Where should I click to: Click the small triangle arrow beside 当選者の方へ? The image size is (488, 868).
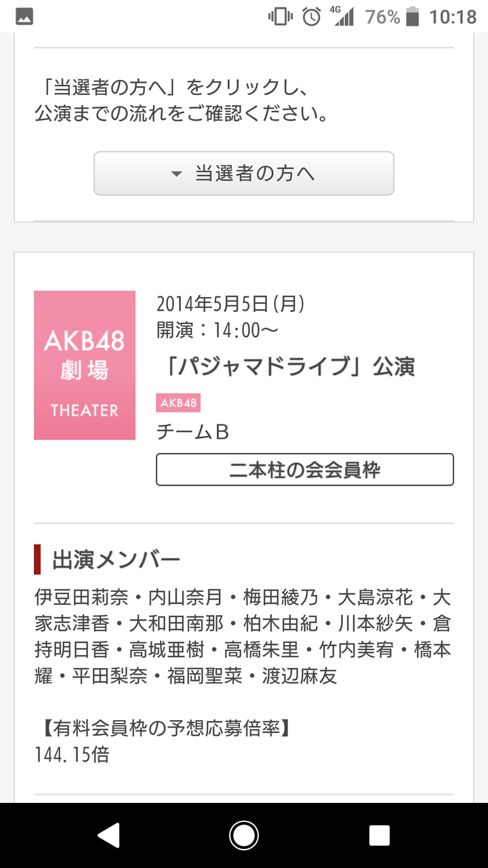(x=177, y=174)
